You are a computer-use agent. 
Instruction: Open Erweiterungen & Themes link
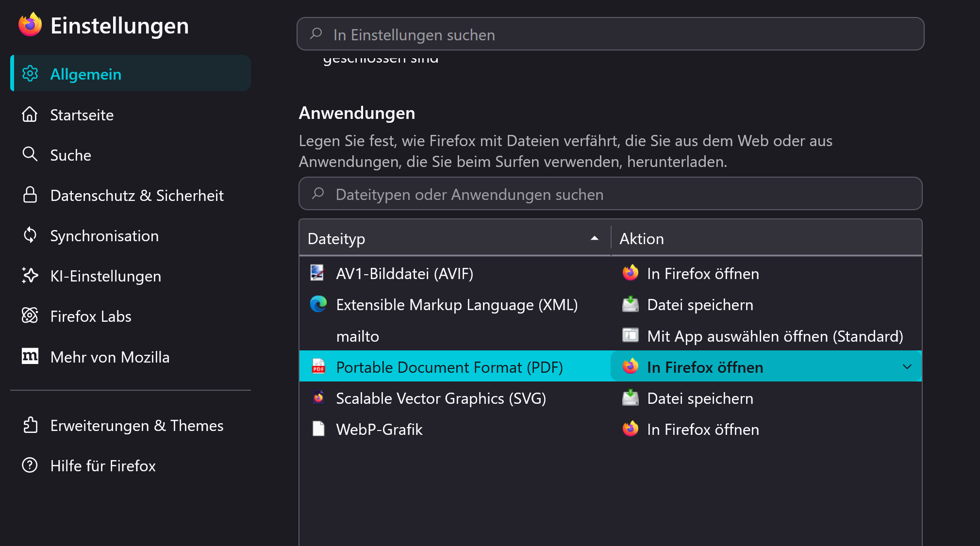coord(131,425)
